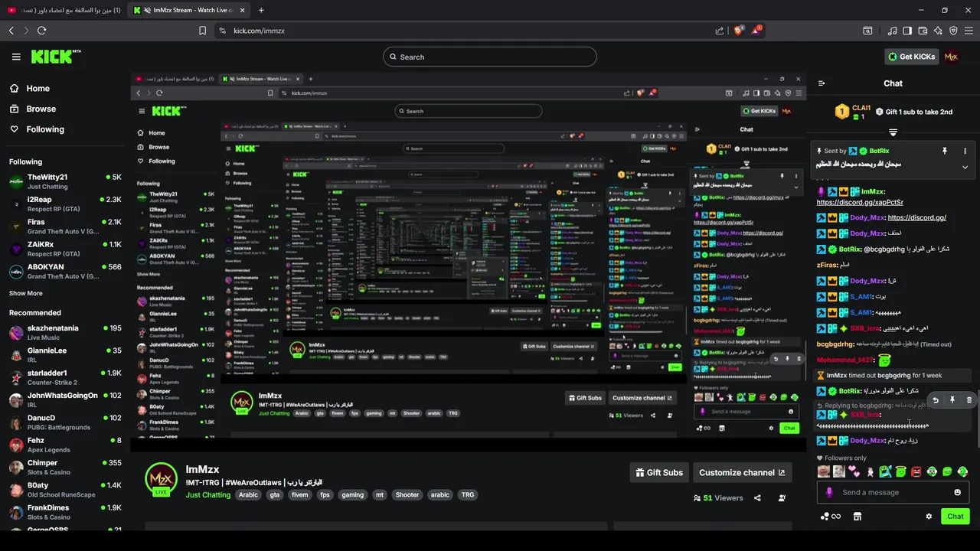
Task: Delete the hovered chat message
Action: 969,400
